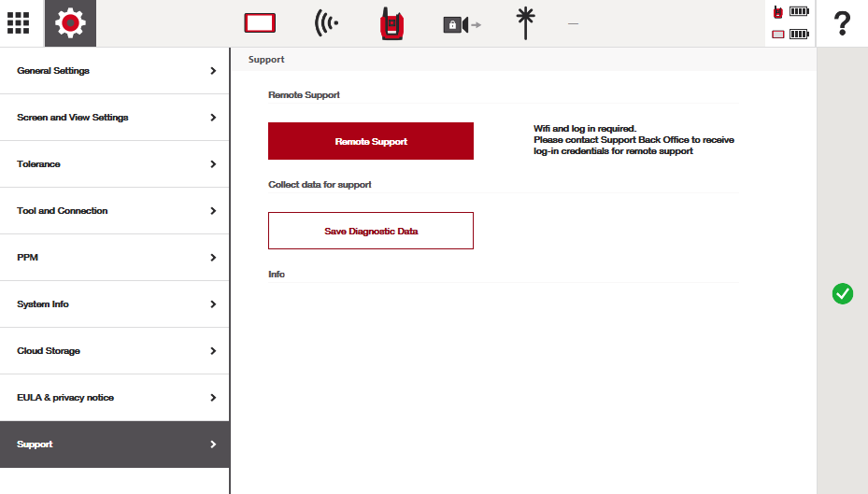Open Screen and View Settings
The image size is (868, 494).
tap(114, 118)
